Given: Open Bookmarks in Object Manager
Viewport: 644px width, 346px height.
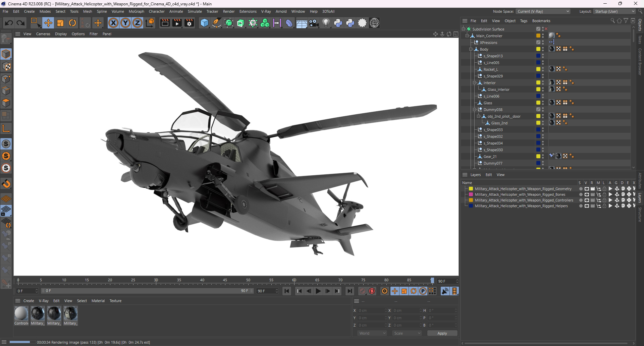Looking at the screenshot, I should [541, 21].
